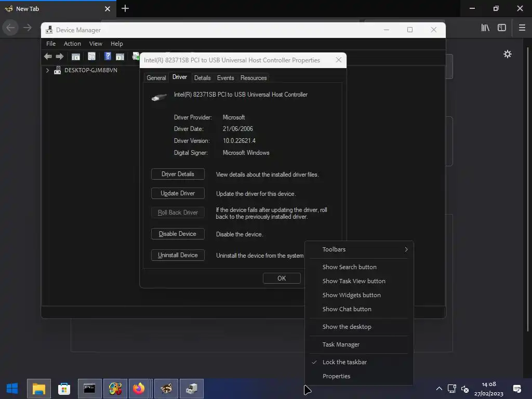Image resolution: width=532 pixels, height=399 pixels.
Task: Open the browser library icon
Action: (485, 28)
